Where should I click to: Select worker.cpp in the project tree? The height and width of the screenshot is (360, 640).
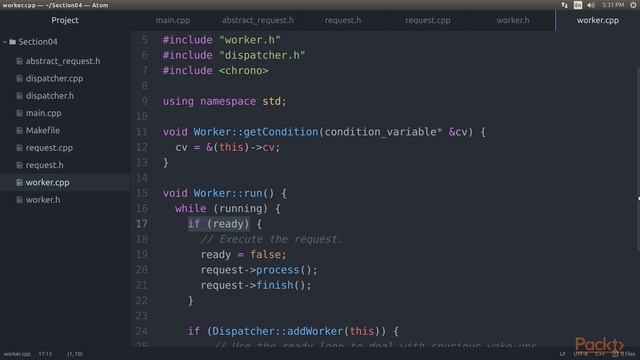point(47,182)
